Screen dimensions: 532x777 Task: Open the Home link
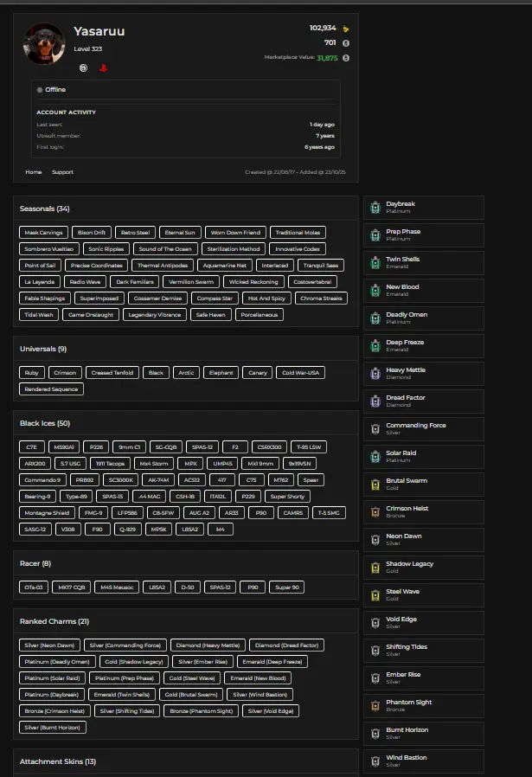point(34,172)
